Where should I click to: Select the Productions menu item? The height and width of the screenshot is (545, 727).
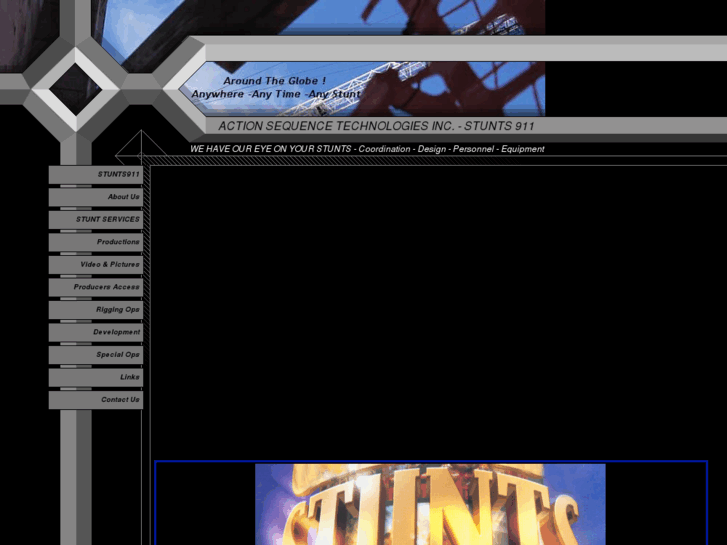(x=96, y=242)
